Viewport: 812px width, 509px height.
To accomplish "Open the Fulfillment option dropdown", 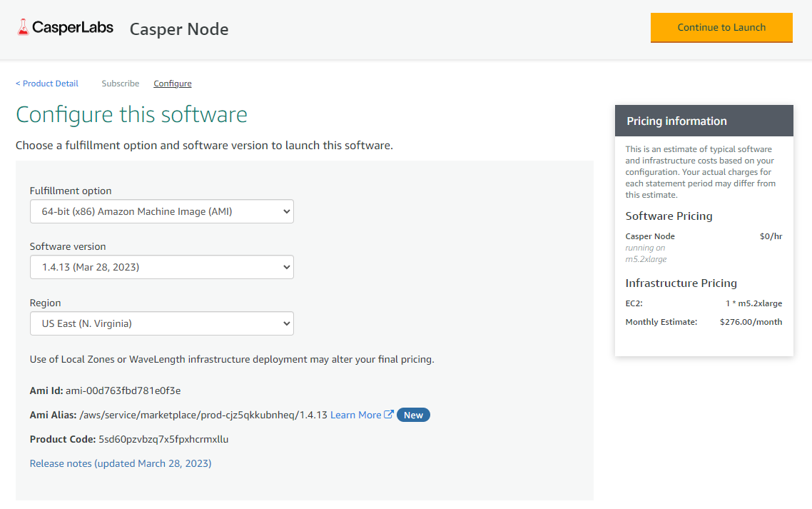I will [x=162, y=211].
